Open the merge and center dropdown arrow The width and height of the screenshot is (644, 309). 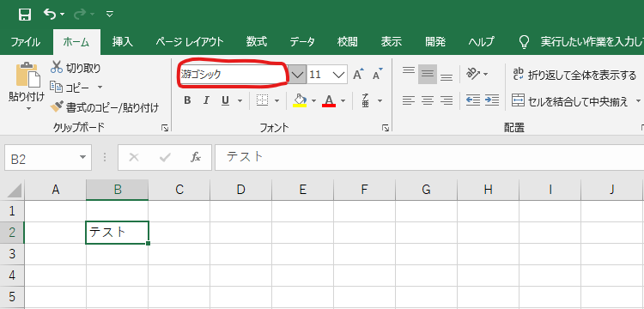tap(638, 101)
